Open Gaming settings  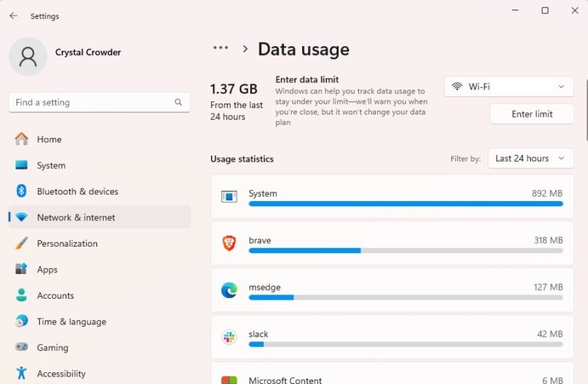pyautogui.click(x=52, y=348)
